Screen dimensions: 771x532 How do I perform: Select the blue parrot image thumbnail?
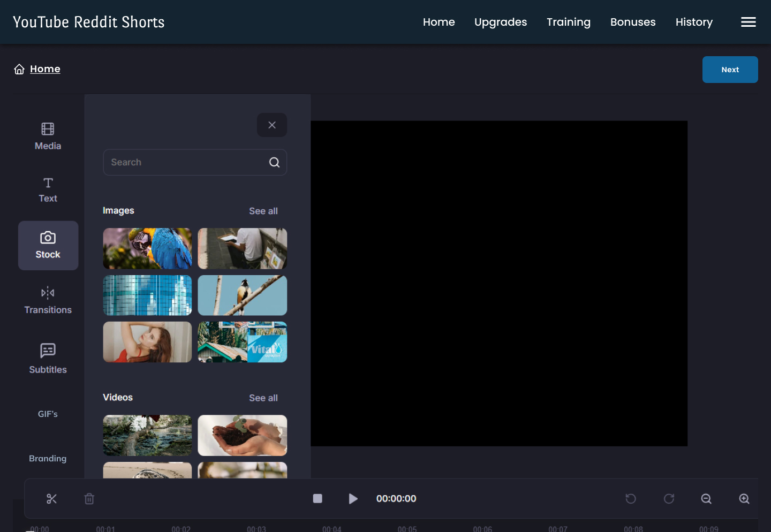(147, 248)
